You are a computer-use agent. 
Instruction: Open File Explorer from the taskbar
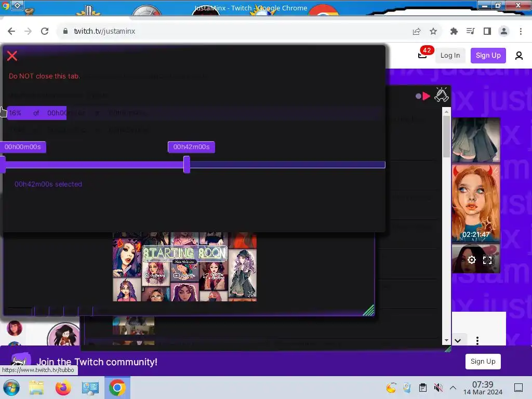click(x=36, y=388)
